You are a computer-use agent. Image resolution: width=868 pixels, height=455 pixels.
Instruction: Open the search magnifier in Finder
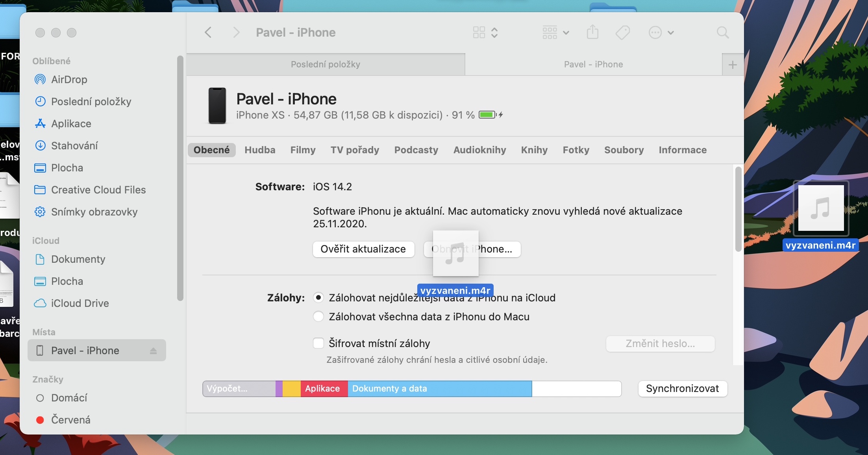[722, 32]
